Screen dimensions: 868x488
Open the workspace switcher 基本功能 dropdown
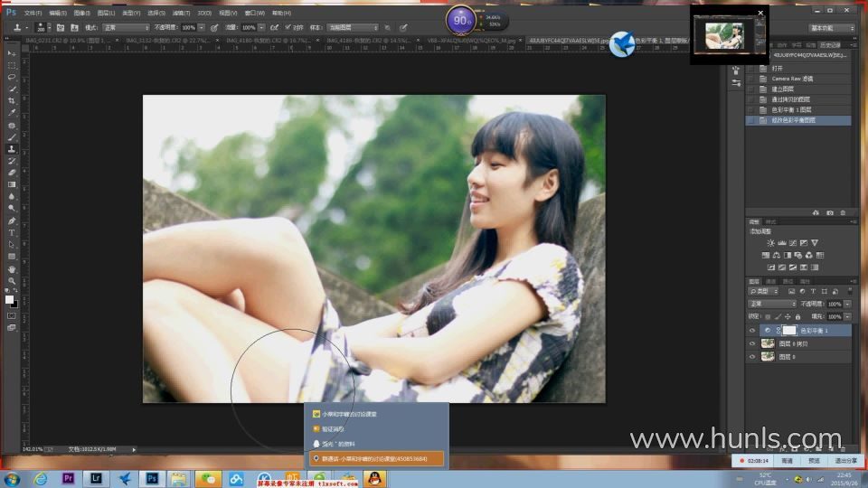click(x=832, y=28)
